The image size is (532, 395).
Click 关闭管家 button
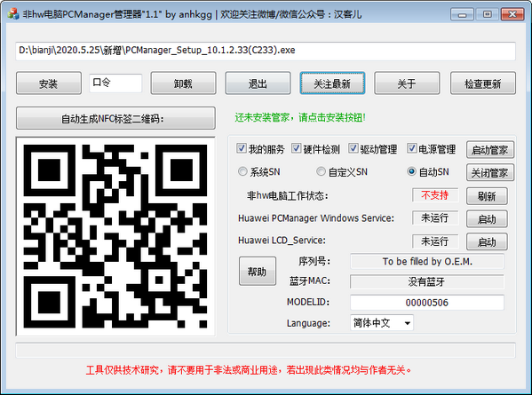pos(490,172)
